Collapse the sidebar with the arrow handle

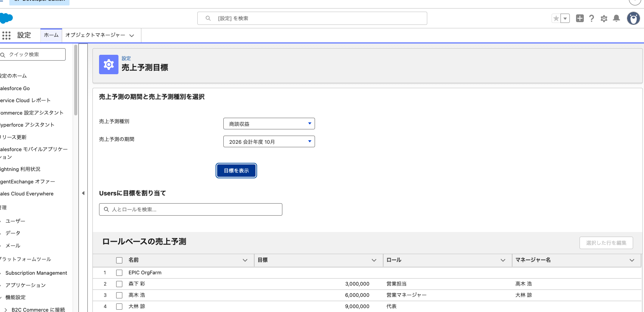click(83, 193)
